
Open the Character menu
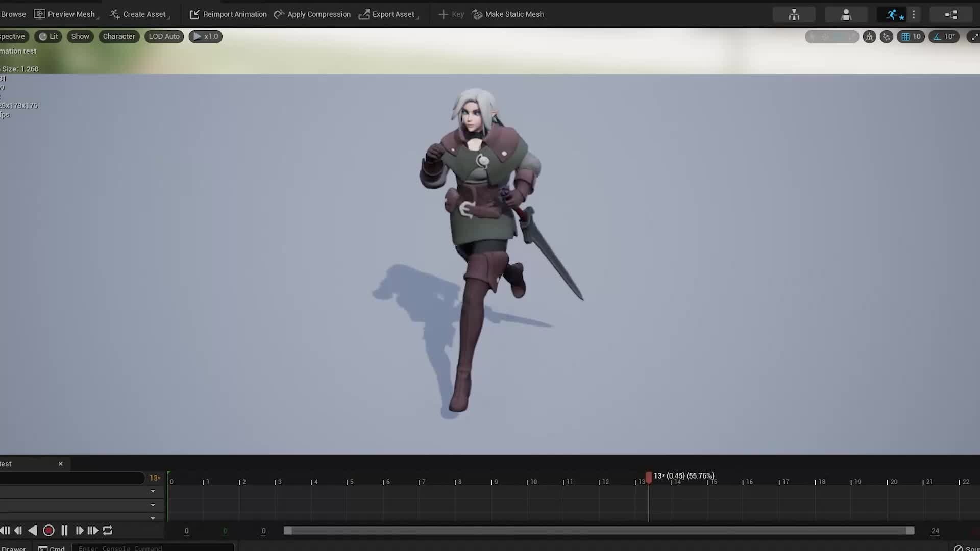118,36
